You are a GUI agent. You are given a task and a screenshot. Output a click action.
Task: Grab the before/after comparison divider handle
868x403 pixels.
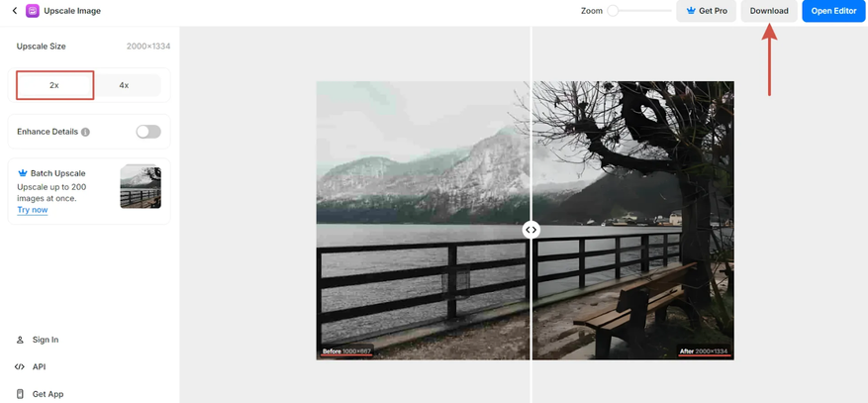click(530, 230)
